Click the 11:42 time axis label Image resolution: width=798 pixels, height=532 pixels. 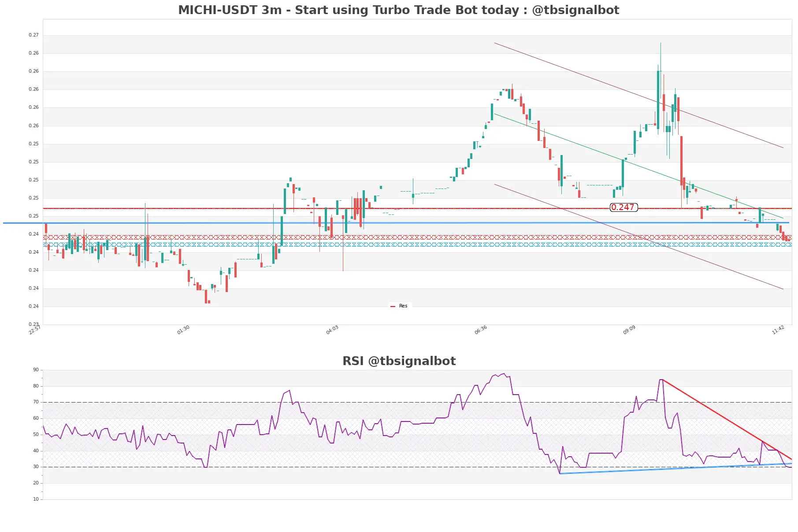(778, 330)
